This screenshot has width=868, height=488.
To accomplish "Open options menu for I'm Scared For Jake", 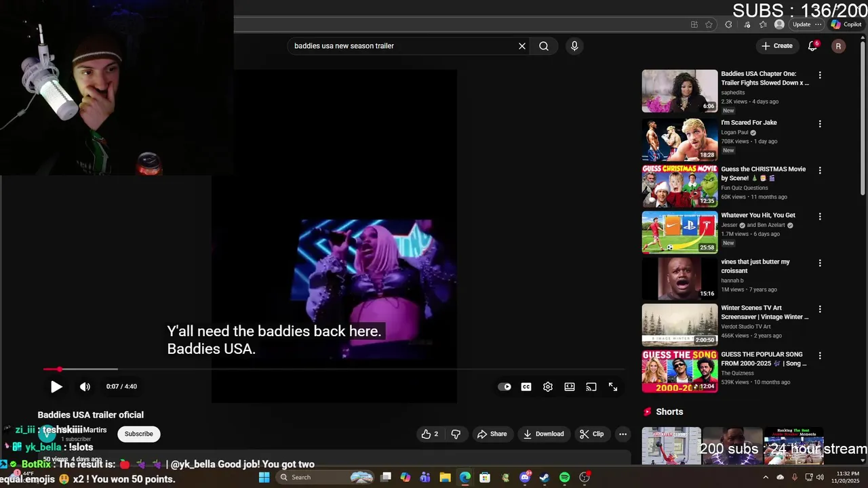I will pos(820,124).
